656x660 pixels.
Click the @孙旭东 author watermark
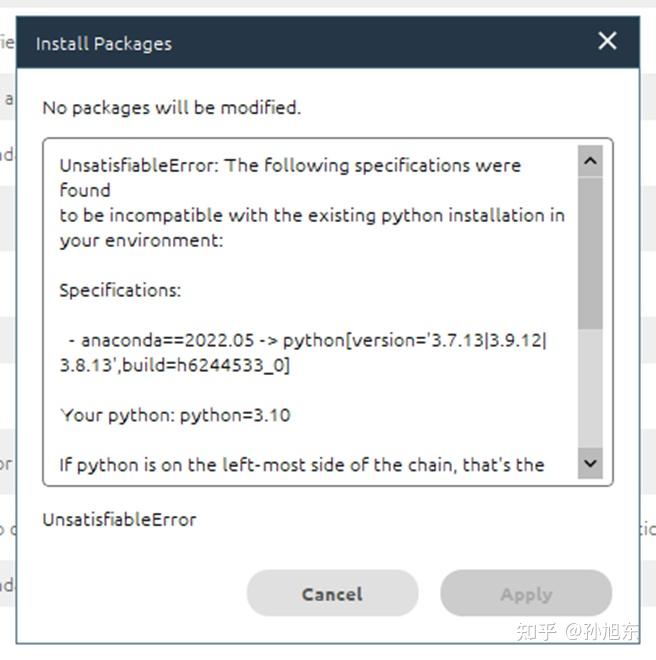coord(602,630)
